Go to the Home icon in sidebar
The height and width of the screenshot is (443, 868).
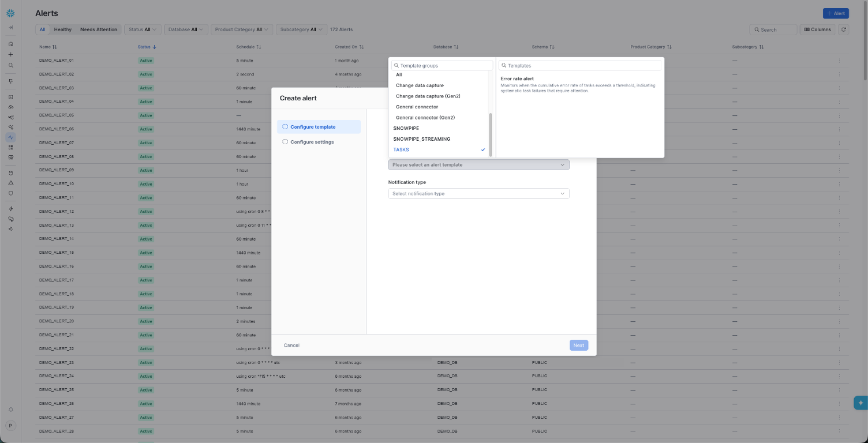coord(10,44)
